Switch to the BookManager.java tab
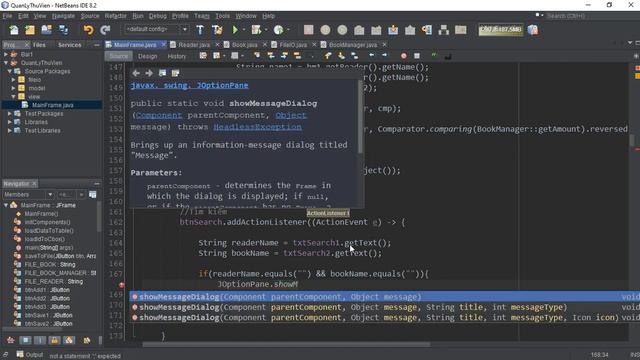The width and height of the screenshot is (640, 360). [353, 44]
